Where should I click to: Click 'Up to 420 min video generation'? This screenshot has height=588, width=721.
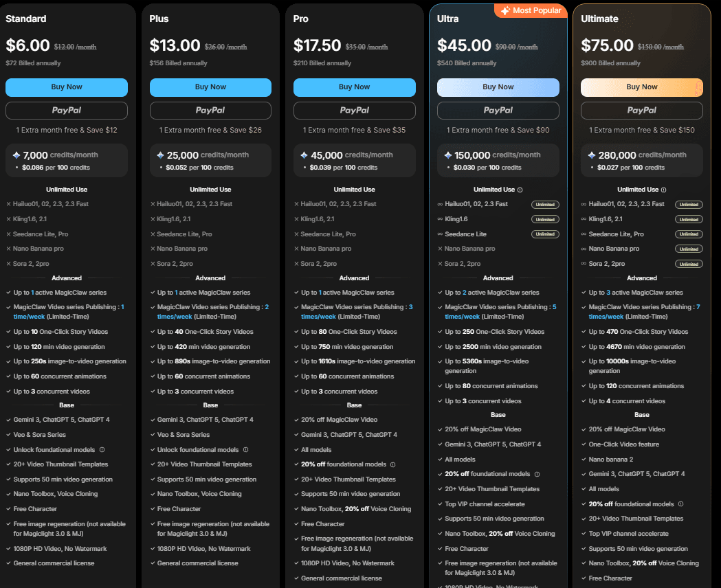(203, 347)
